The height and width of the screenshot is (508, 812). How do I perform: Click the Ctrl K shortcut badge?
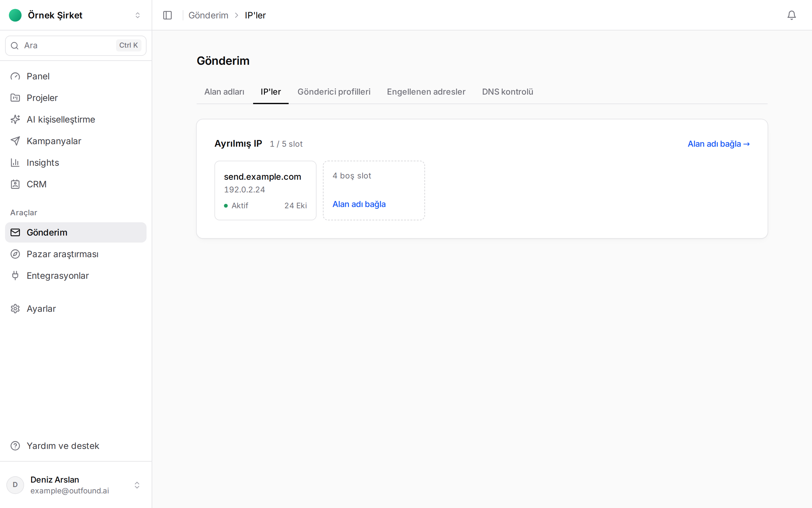[128, 45]
